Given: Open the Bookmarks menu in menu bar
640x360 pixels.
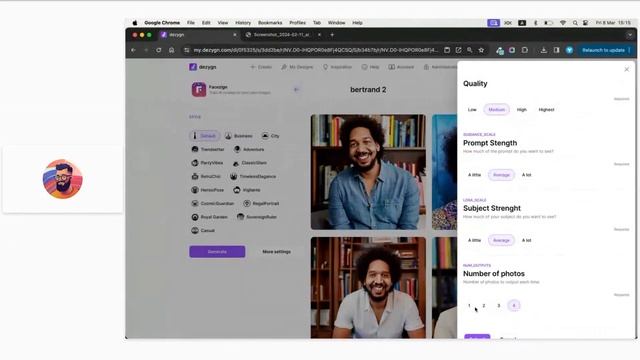Looking at the screenshot, I should click(x=270, y=23).
